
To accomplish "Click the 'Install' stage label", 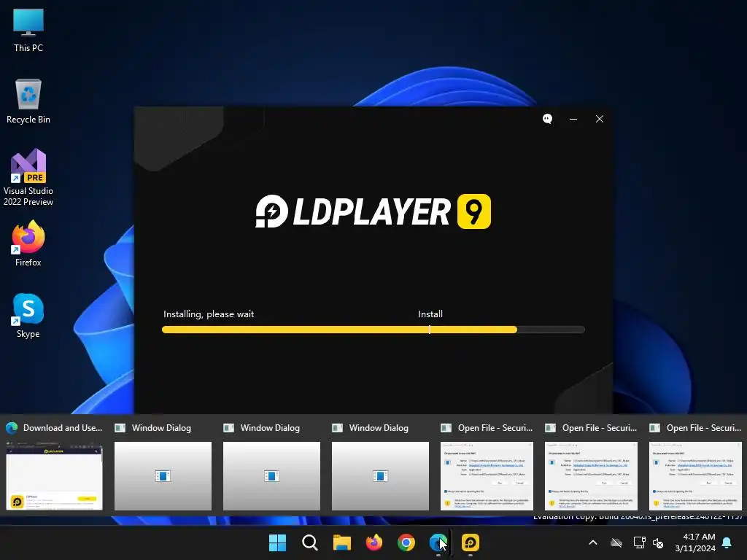I will coord(430,314).
